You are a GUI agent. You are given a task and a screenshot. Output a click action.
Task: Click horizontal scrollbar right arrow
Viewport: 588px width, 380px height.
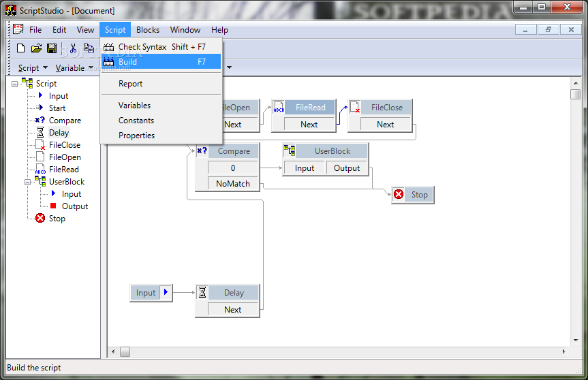(x=563, y=351)
